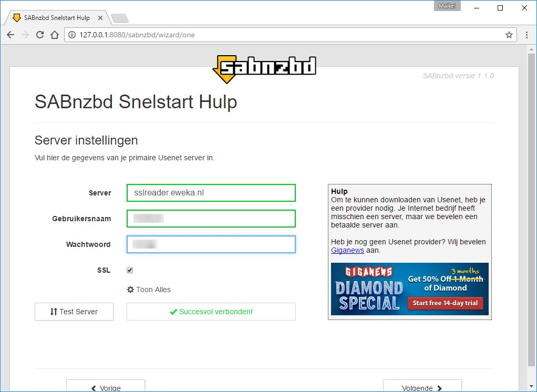
Task: Click the address bar URL
Action: (x=137, y=35)
